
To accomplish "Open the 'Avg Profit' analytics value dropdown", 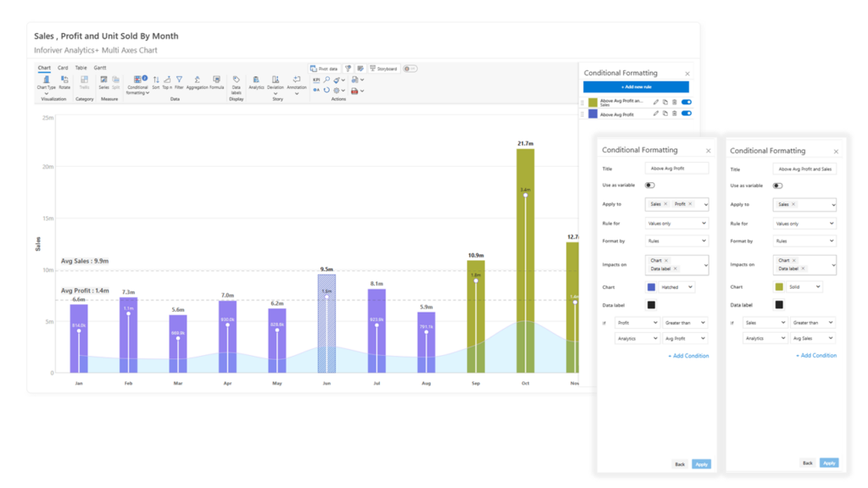I will coord(685,338).
